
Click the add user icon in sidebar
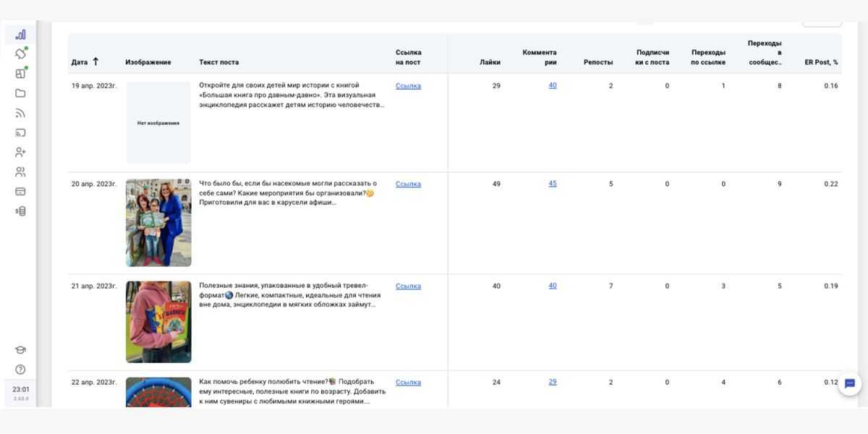(20, 152)
